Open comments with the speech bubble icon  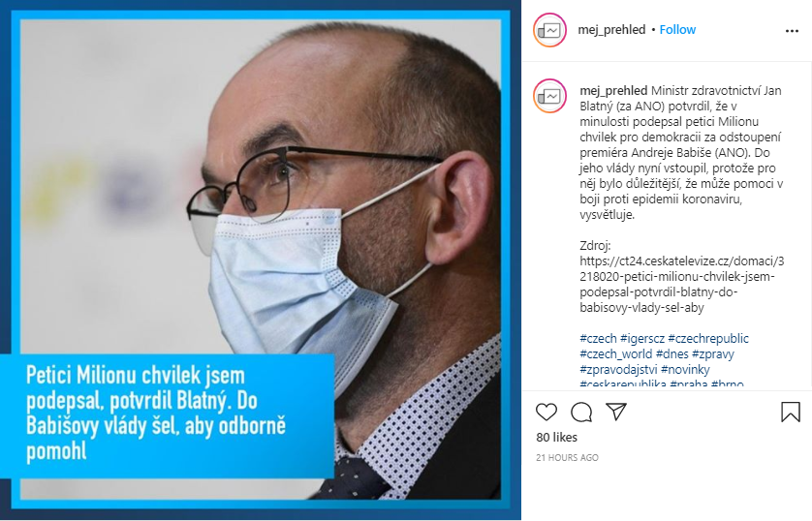[581, 413]
